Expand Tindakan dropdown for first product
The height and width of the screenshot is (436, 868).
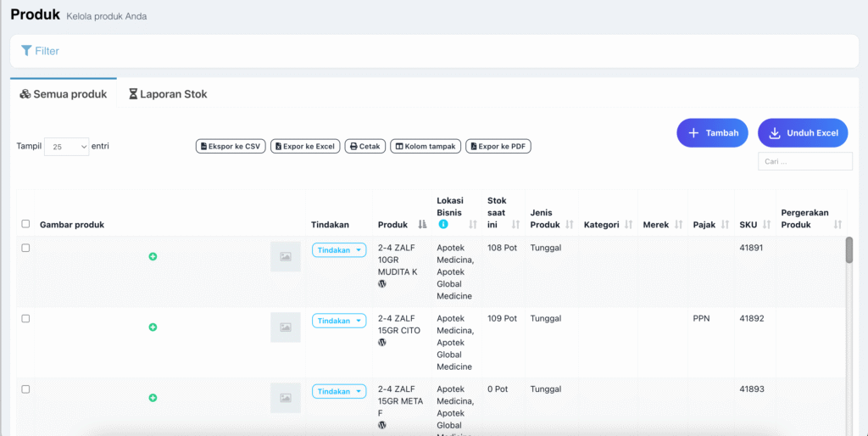click(x=339, y=250)
